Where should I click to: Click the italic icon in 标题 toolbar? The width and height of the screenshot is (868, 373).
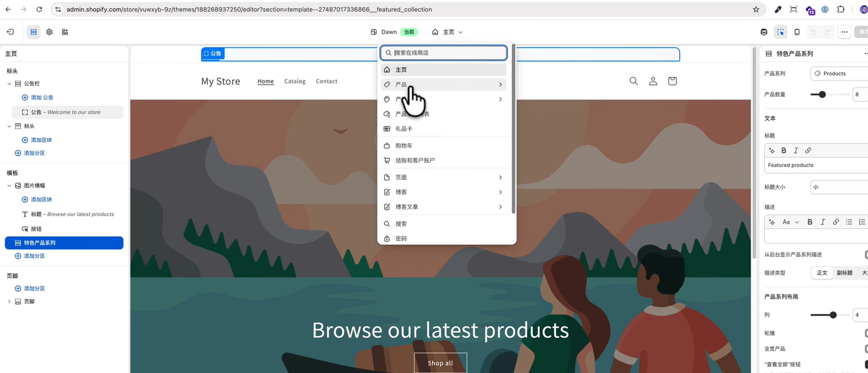[x=796, y=151]
